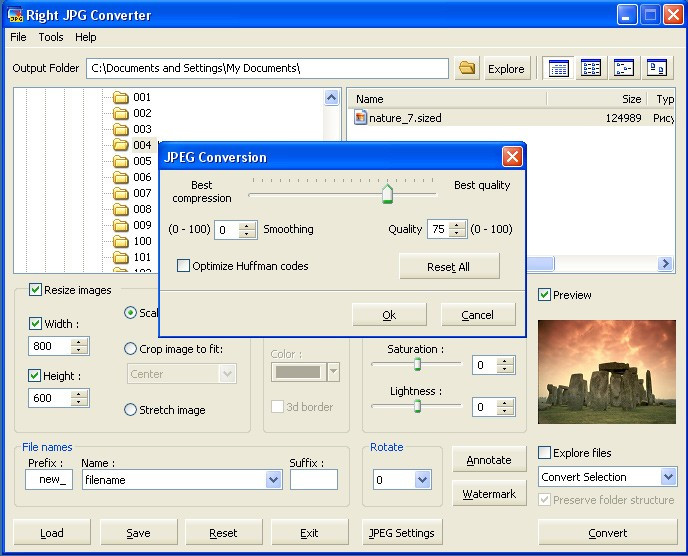Viewport: 688px width, 556px height.
Task: Disable the Preview checkbox
Action: point(545,294)
